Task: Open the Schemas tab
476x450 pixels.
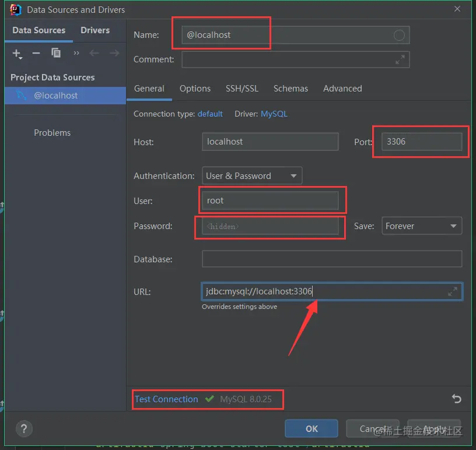Action: (290, 89)
